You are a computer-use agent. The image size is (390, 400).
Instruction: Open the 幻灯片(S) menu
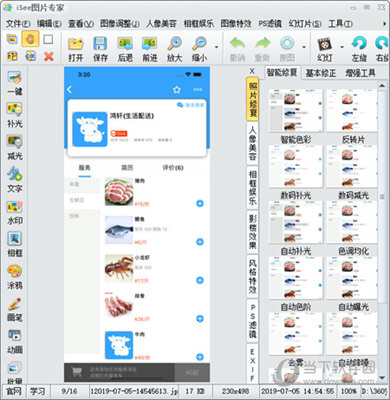[305, 24]
